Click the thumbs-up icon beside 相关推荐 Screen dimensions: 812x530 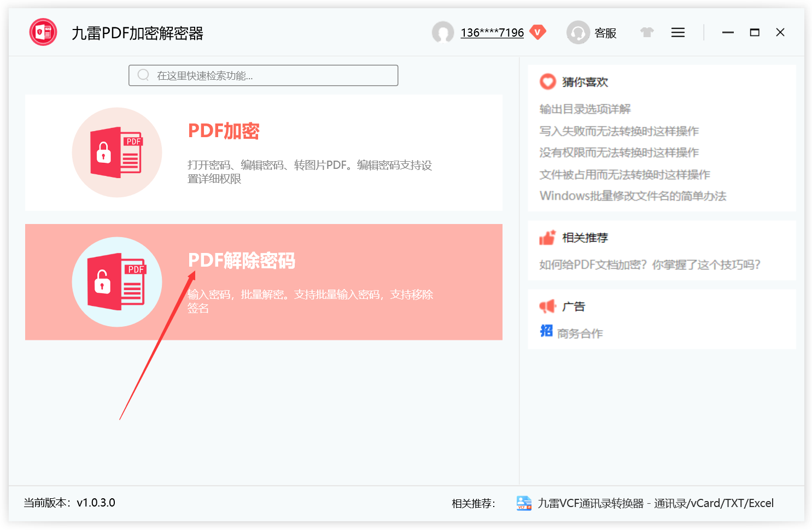[x=547, y=237]
